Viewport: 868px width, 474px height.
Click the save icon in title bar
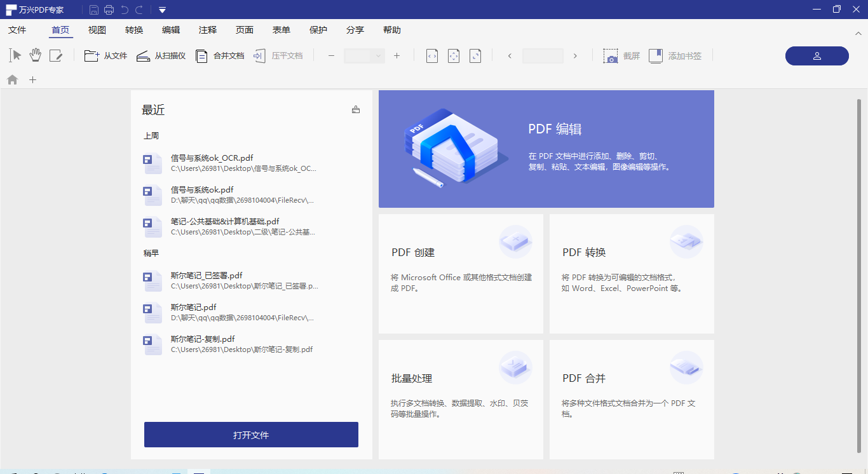(94, 10)
